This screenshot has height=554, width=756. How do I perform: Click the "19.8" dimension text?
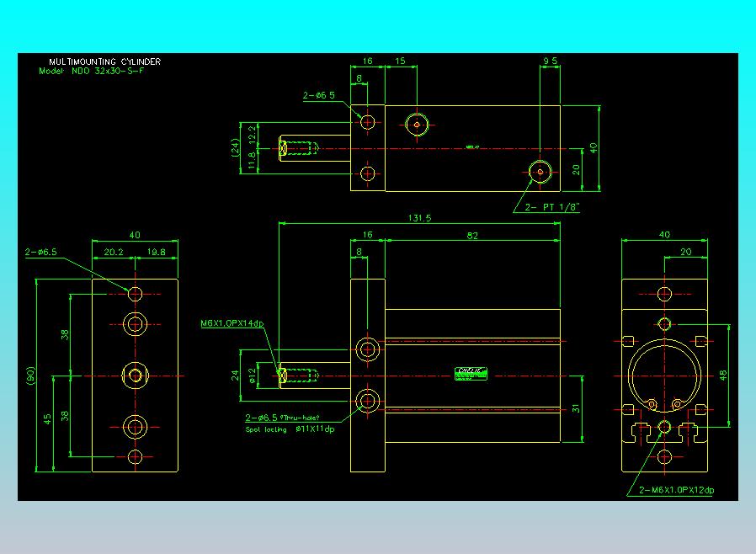pyautogui.click(x=157, y=252)
